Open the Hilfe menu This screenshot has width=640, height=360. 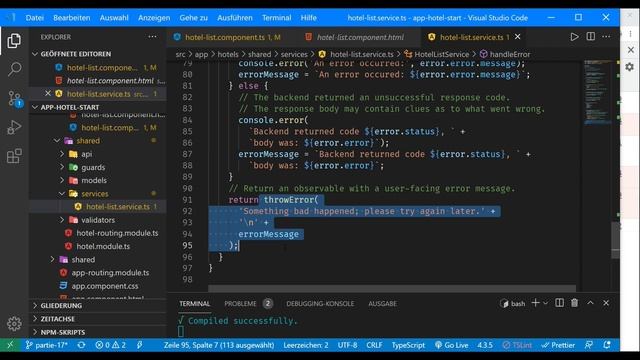pos(309,18)
